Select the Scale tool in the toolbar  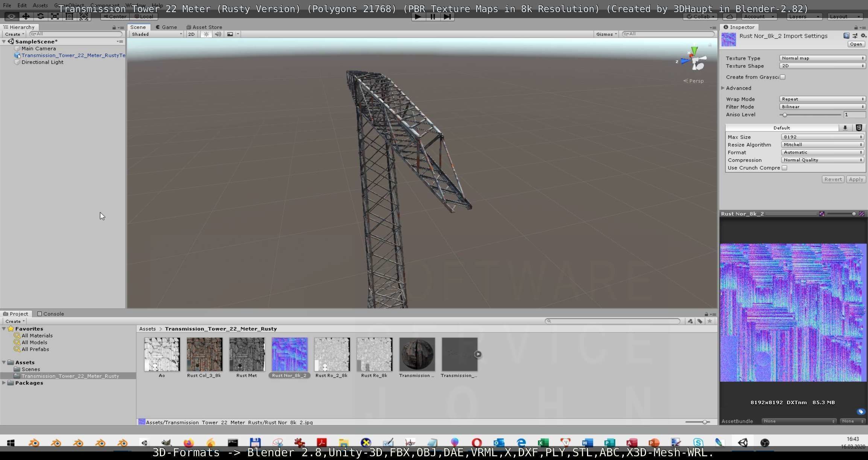pyautogui.click(x=55, y=17)
